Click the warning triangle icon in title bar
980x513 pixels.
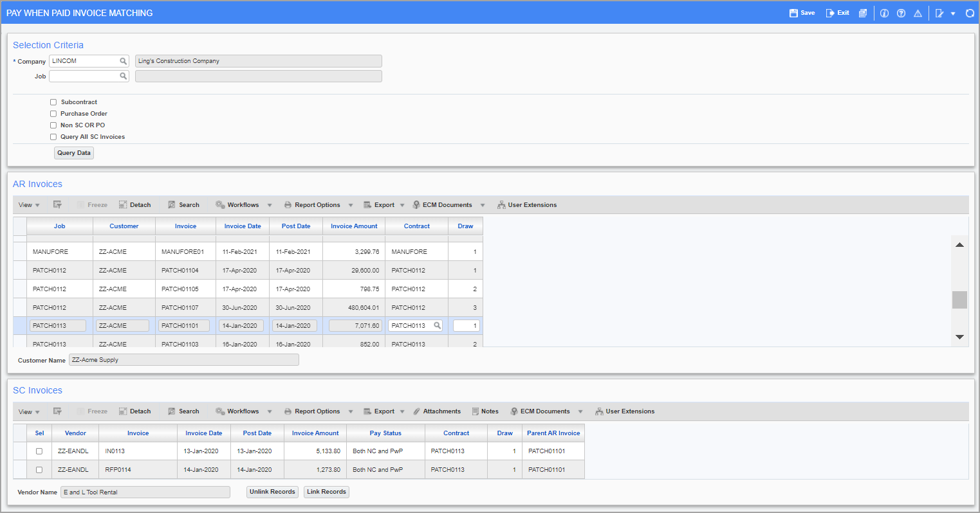pyautogui.click(x=918, y=13)
